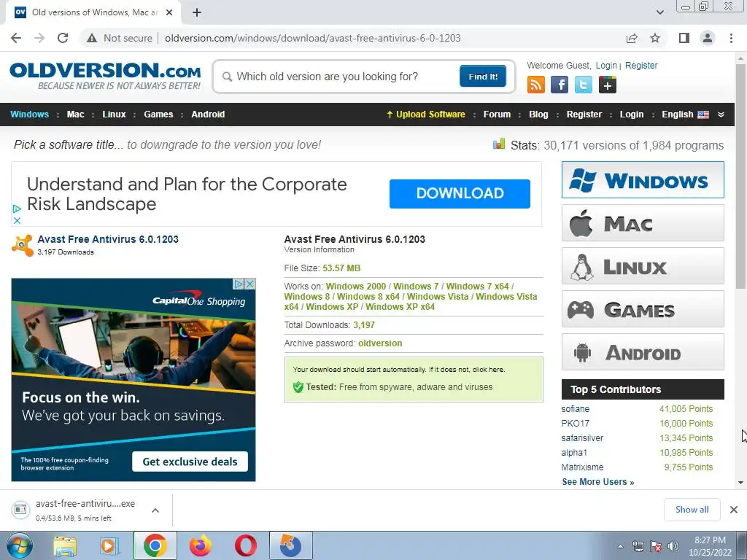Expand download item options chevron

[155, 510]
